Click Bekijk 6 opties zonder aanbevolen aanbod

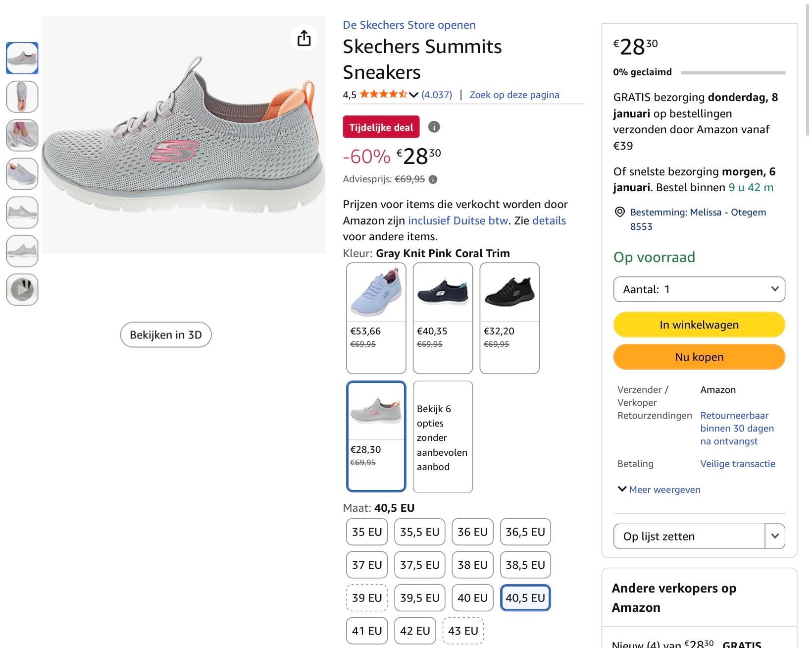[442, 436]
